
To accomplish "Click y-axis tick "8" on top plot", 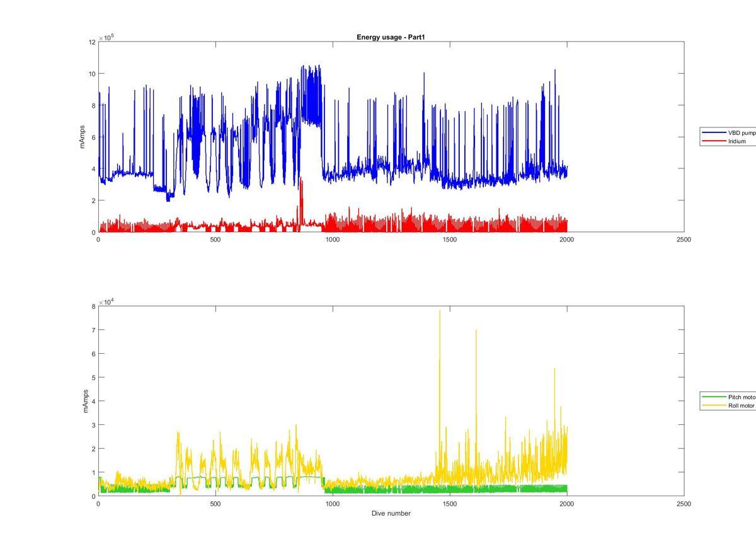I will click(94, 105).
